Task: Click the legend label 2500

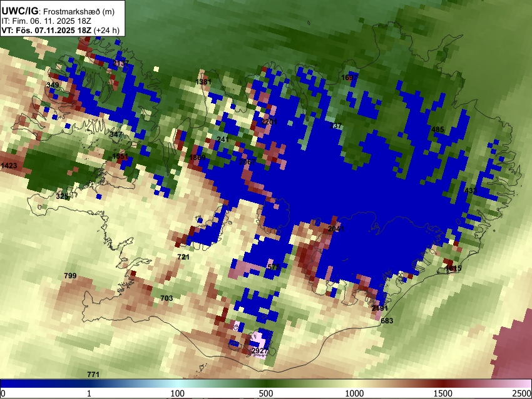Action: click(x=523, y=393)
